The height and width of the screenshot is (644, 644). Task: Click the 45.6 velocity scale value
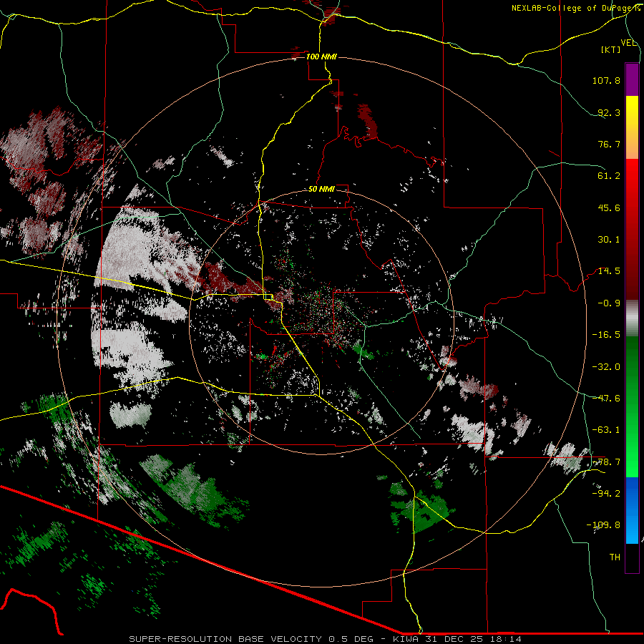[609, 208]
